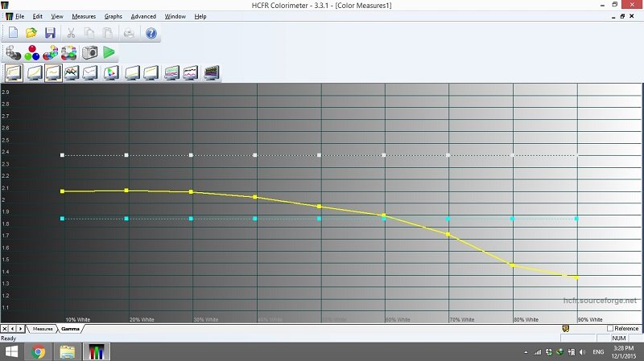Select the Gamma tab at the bottom
644x361 pixels.
[x=70, y=329]
